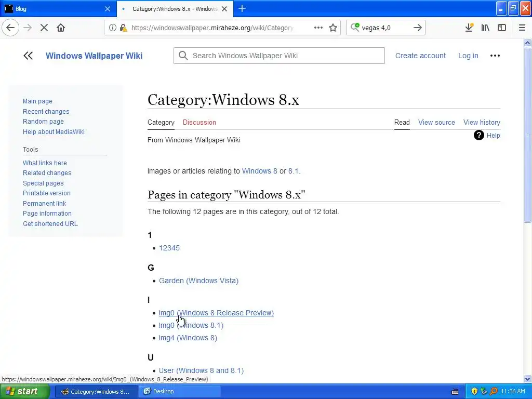Follow the Windows 8 link in description
Screen dimensions: 532x399
[x=260, y=171]
